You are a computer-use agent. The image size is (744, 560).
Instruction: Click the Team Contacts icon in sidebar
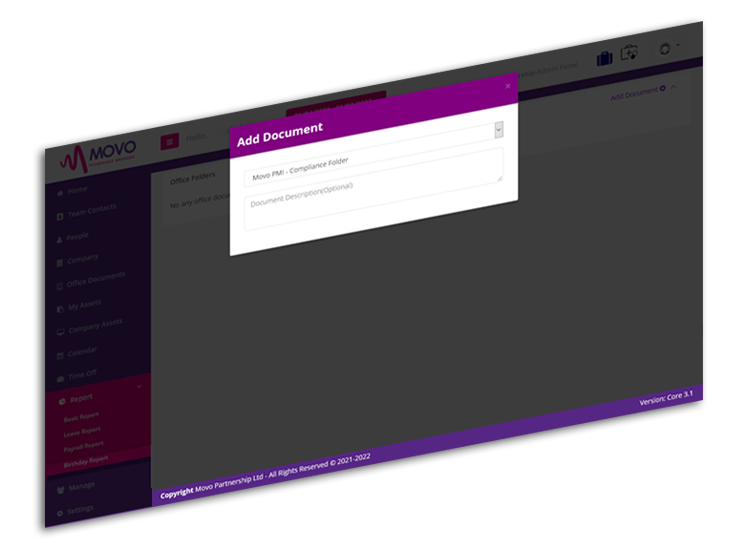[x=60, y=216]
